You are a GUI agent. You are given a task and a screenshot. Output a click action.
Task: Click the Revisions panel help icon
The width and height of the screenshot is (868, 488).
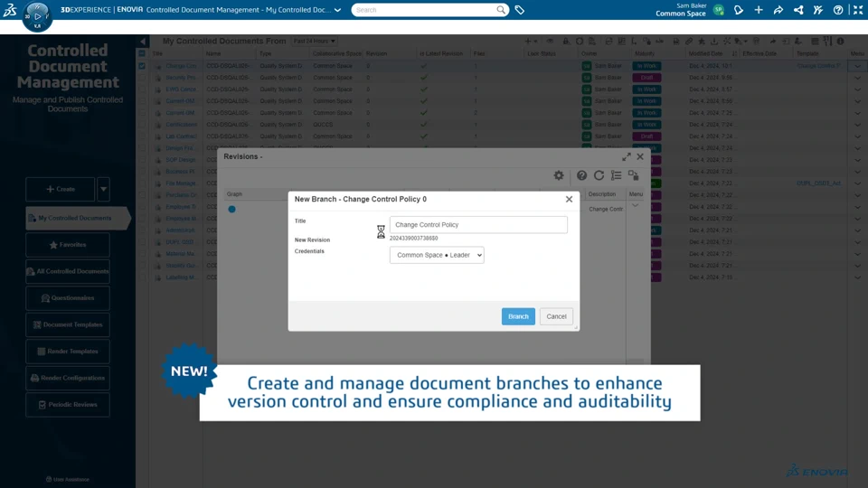pos(581,175)
